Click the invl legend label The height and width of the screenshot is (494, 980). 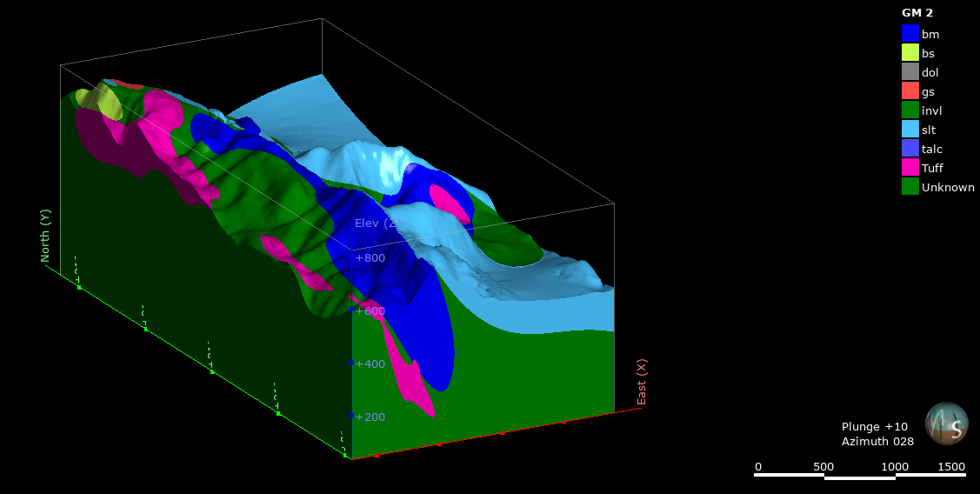click(x=931, y=110)
